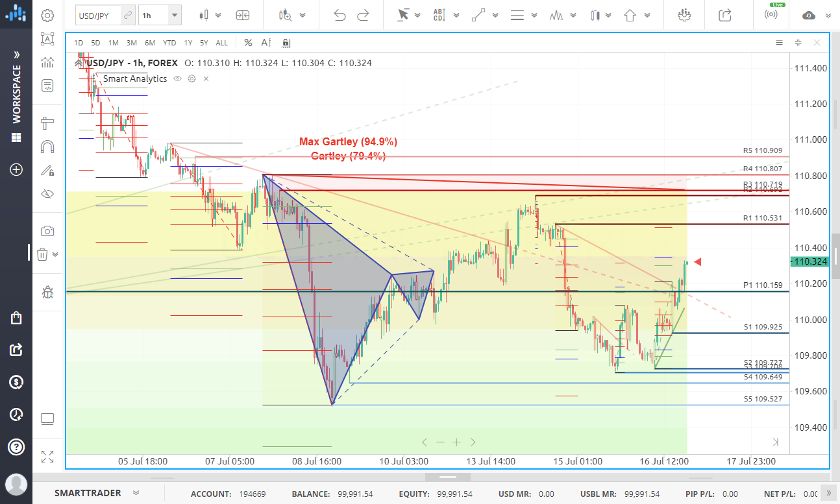
Task: Expand candlestick chart type options
Action: click(218, 15)
